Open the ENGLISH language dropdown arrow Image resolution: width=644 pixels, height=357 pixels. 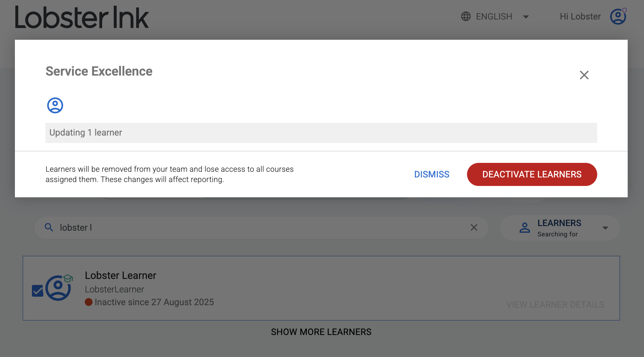pyautogui.click(x=526, y=17)
